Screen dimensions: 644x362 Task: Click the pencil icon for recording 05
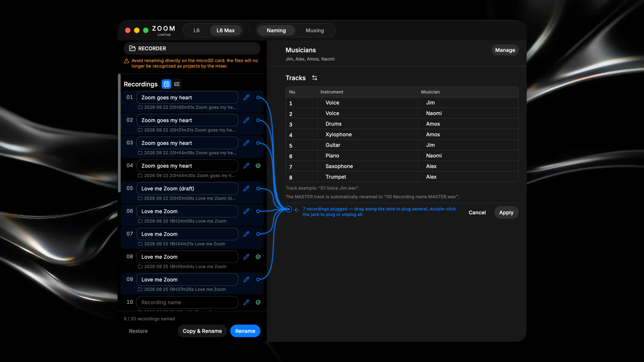pyautogui.click(x=246, y=188)
